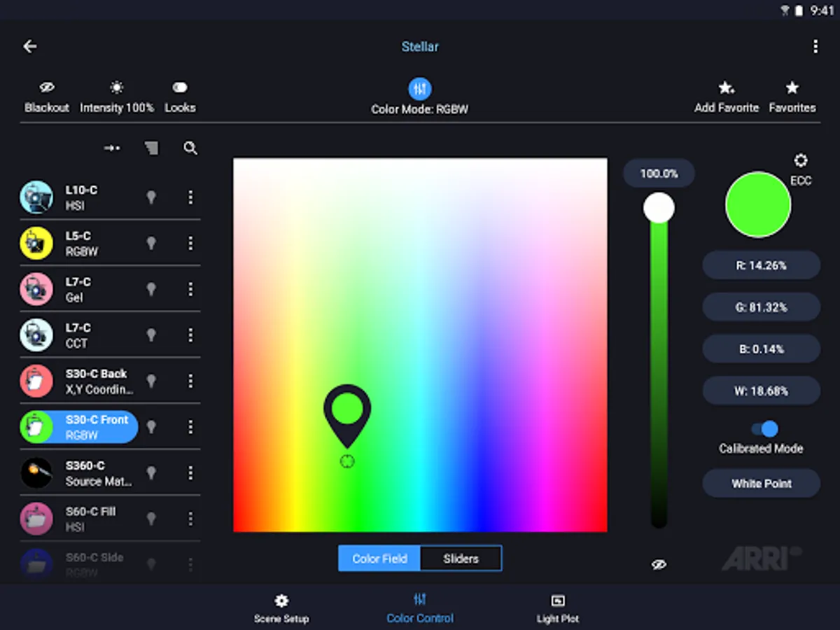Toggle the S30-C Back bulb icon
840x630 pixels.
(x=150, y=381)
